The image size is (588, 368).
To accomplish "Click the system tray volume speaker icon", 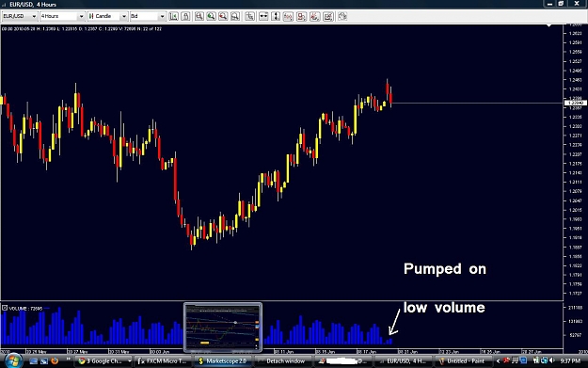I will tap(551, 360).
